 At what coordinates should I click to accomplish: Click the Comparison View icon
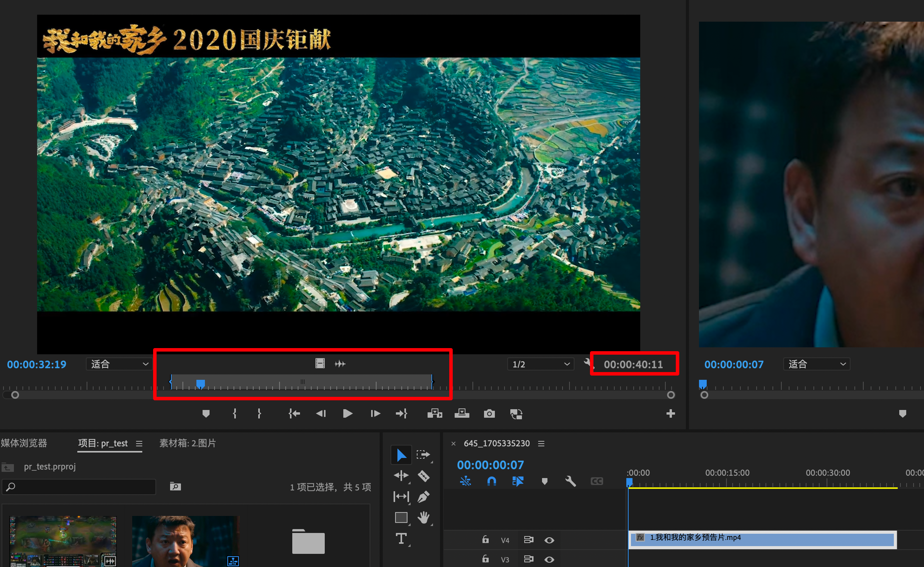[x=516, y=414]
